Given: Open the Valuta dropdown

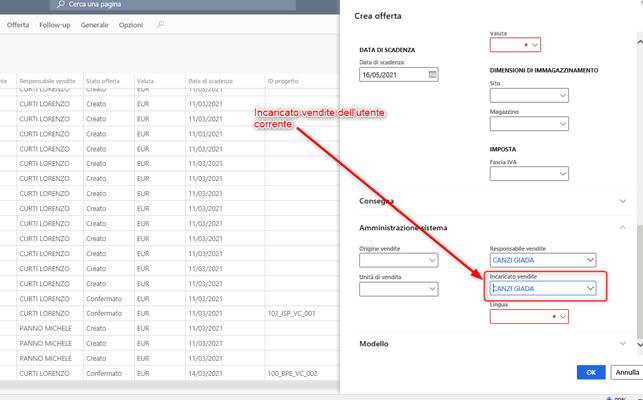Looking at the screenshot, I should [534, 45].
